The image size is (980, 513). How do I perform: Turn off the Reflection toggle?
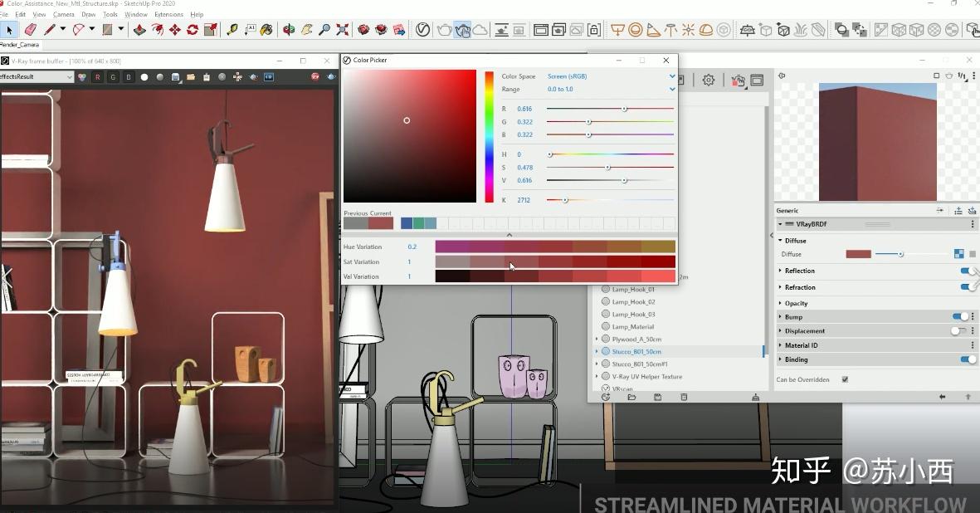coord(968,271)
